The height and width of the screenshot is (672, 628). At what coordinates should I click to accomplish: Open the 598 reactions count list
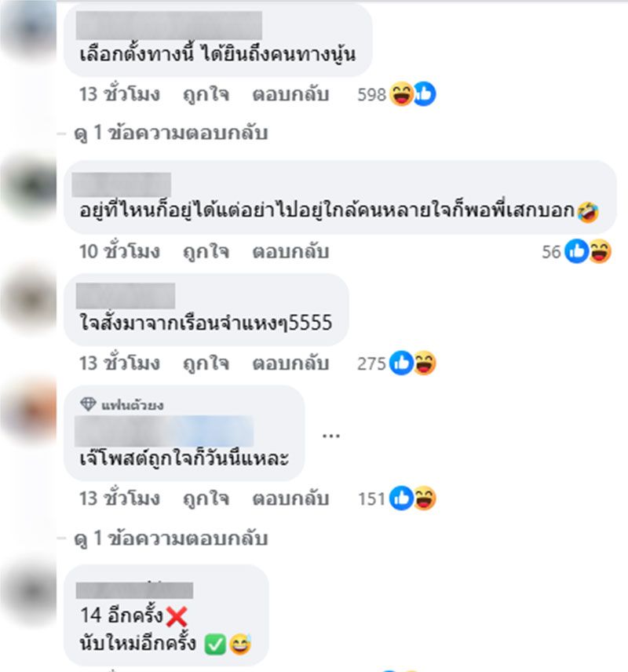[x=371, y=95]
